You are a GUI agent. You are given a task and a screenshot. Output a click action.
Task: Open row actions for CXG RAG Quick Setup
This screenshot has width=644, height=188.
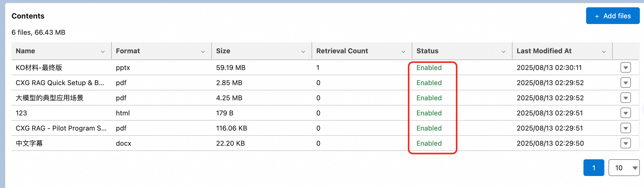pos(625,83)
